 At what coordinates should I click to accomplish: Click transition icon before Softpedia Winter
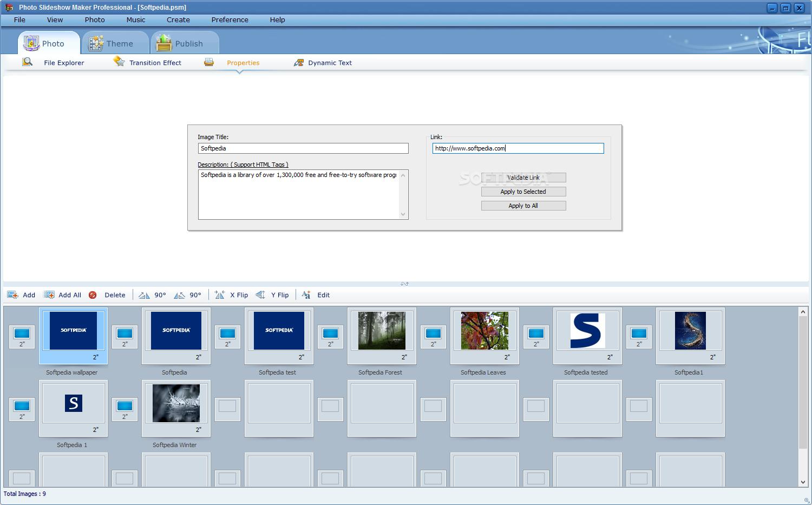pos(125,409)
